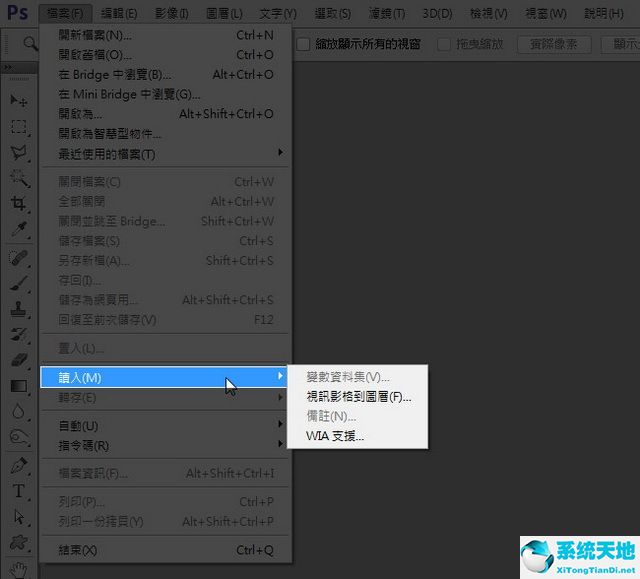Open the 選取(S) menu
640x579 pixels.
(333, 13)
